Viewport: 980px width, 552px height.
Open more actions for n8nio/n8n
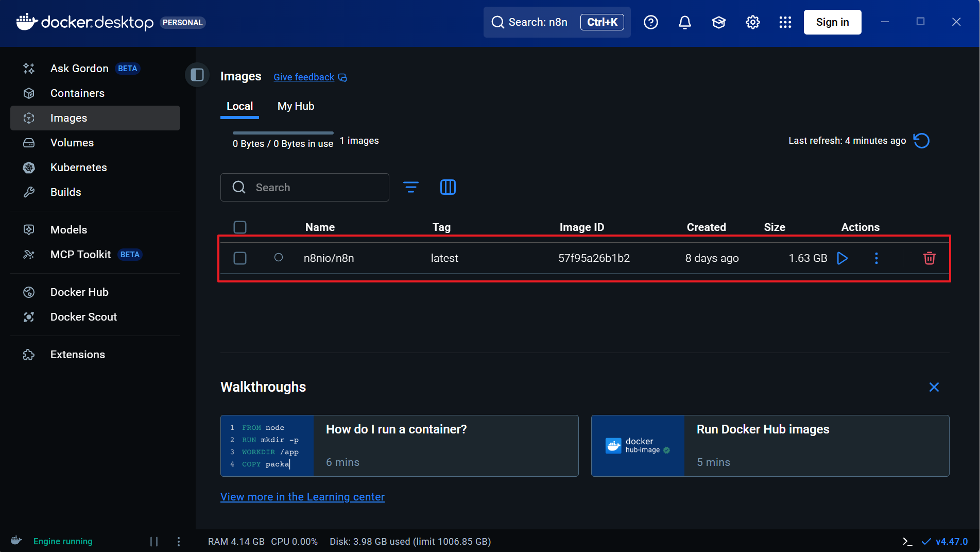coord(876,258)
